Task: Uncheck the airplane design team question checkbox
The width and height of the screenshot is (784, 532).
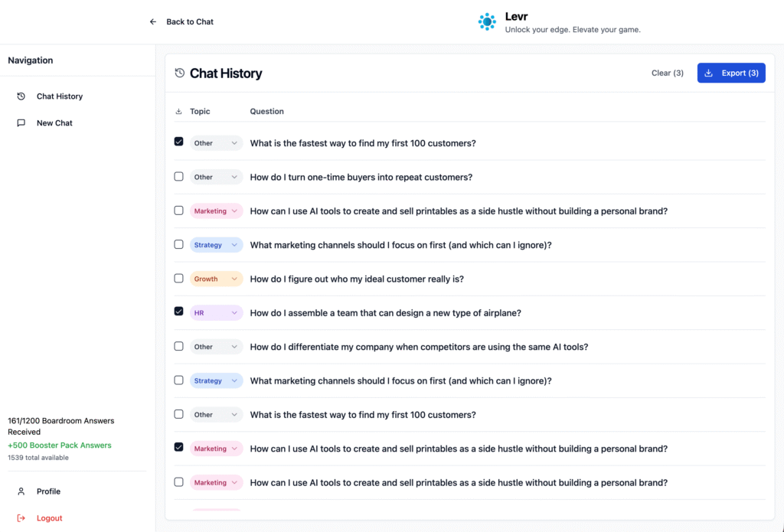Action: tap(178, 312)
